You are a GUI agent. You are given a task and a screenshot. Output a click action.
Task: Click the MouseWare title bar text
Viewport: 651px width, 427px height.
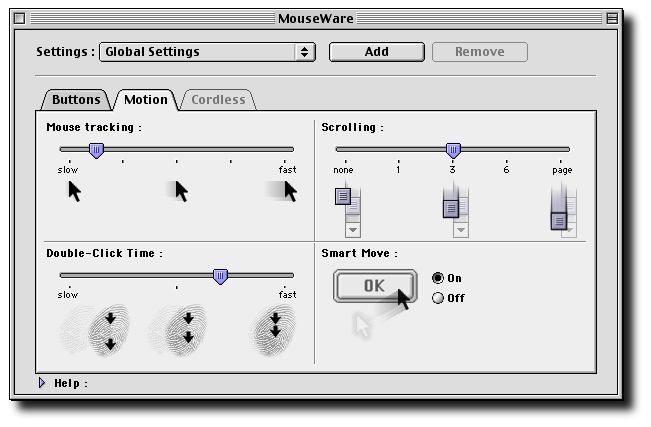coord(316,18)
